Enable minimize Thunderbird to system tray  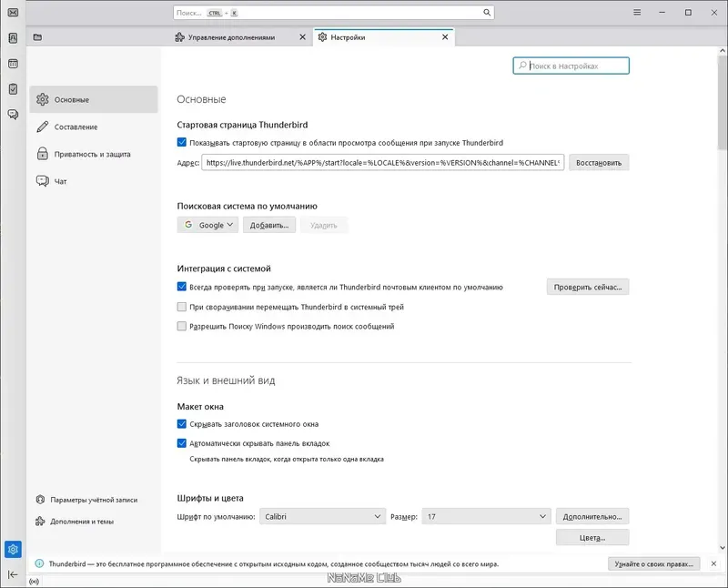181,307
